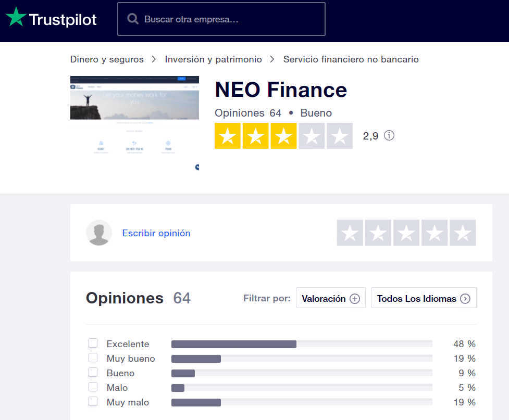Image resolution: width=509 pixels, height=420 pixels.
Task: Rate four stars in the write-review box
Action: (434, 233)
